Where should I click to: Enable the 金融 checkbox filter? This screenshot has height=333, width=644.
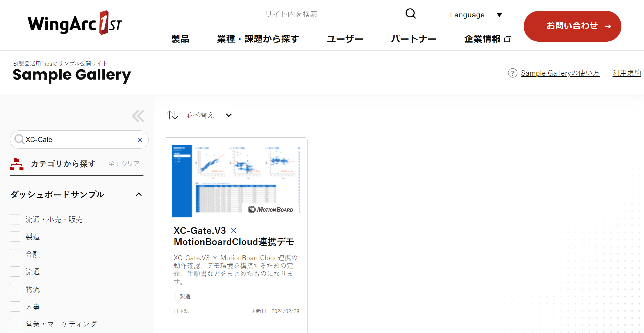click(15, 254)
